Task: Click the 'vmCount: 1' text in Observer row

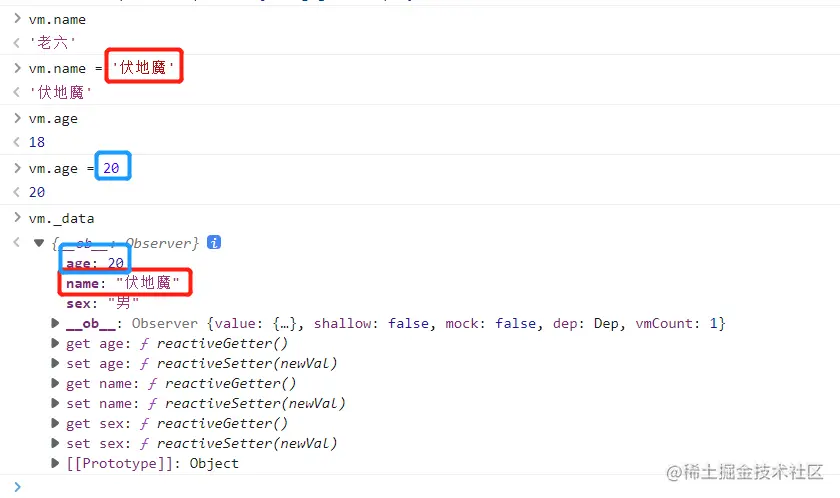Action: pyautogui.click(x=677, y=323)
